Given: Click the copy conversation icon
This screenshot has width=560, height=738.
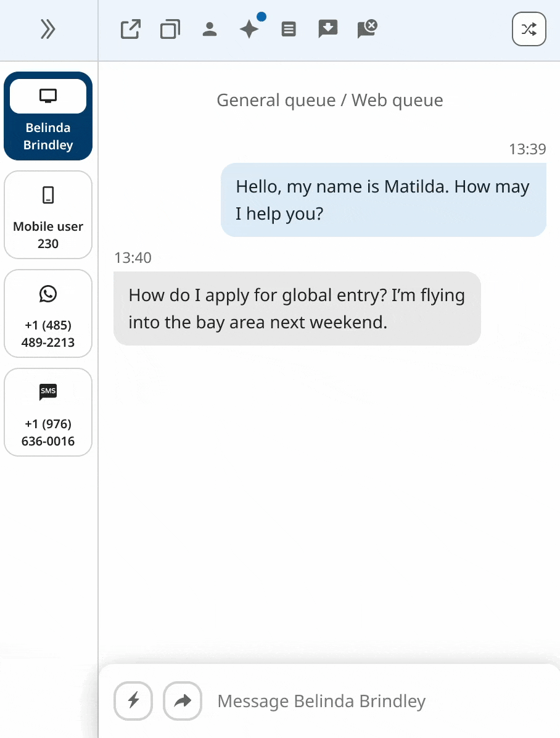Looking at the screenshot, I should point(170,29).
